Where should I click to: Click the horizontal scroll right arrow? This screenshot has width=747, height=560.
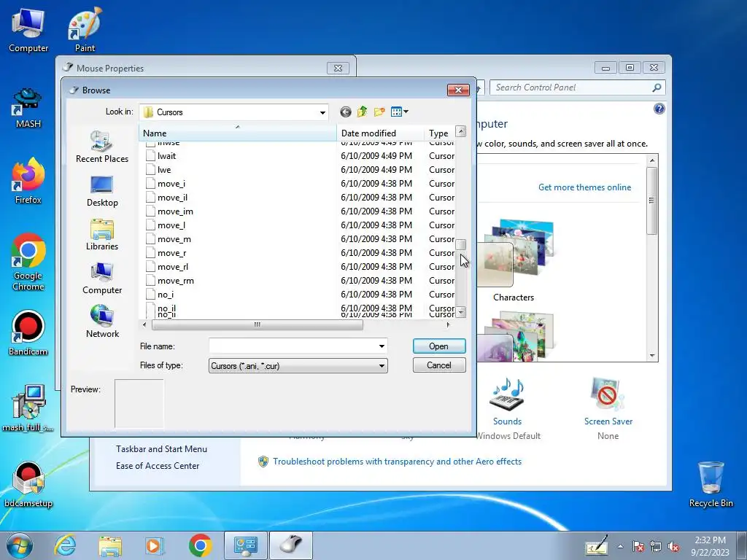point(448,324)
